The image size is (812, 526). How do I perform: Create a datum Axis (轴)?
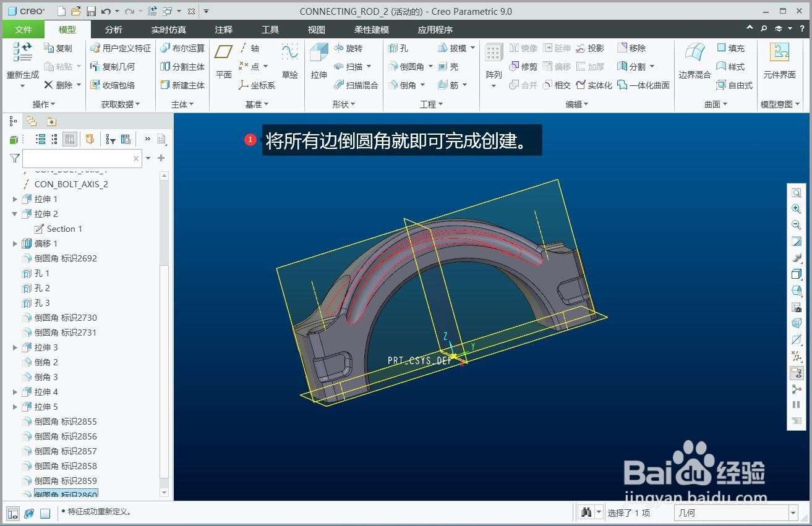249,48
